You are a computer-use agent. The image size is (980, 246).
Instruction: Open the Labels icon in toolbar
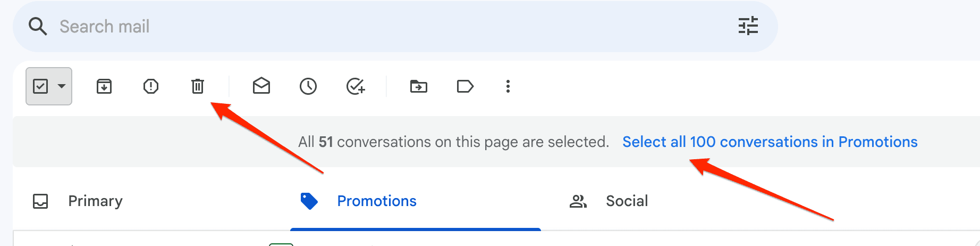click(465, 86)
